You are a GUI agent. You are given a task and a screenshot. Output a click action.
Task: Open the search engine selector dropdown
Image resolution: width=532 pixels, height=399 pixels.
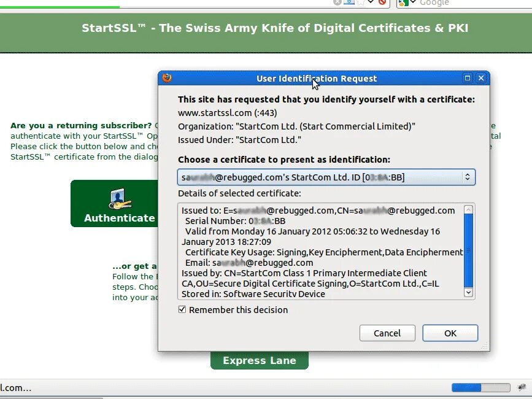[x=412, y=3]
